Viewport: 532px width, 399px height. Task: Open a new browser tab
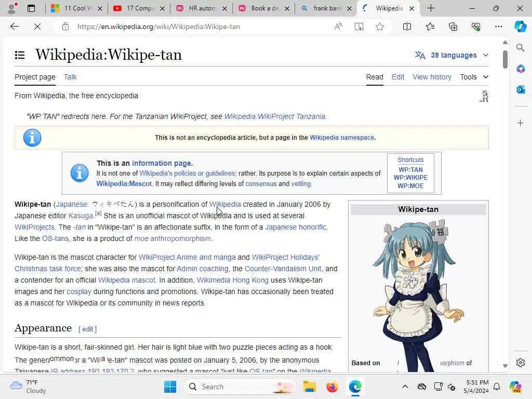[431, 8]
